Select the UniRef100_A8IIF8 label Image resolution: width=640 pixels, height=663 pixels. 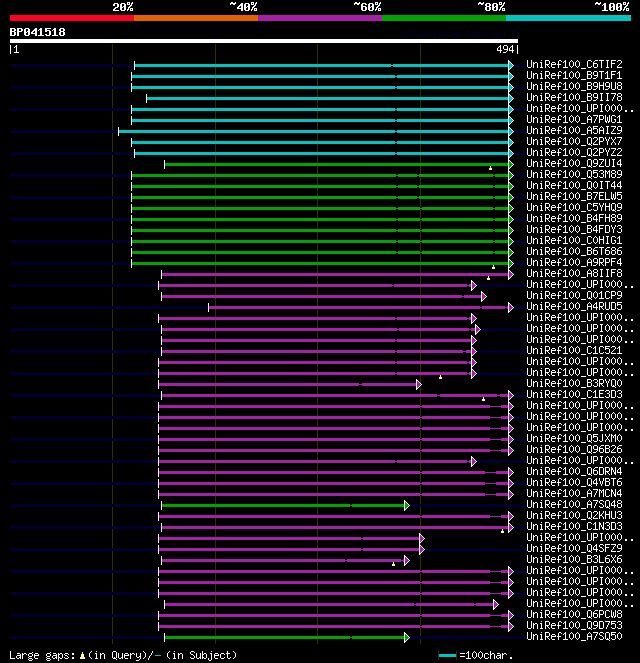(x=574, y=273)
